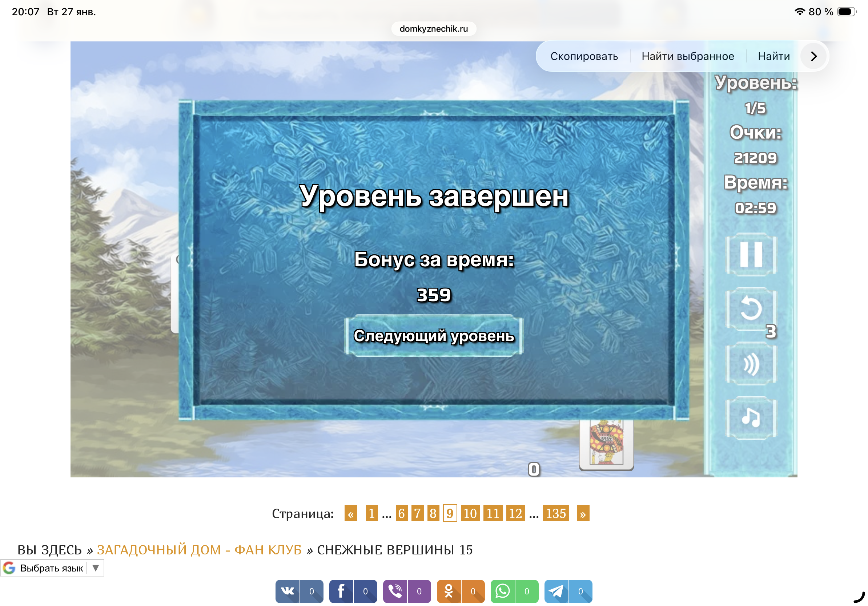This screenshot has width=868, height=606.
Task: Open the Выбрать язык language dropdown
Action: 52,568
